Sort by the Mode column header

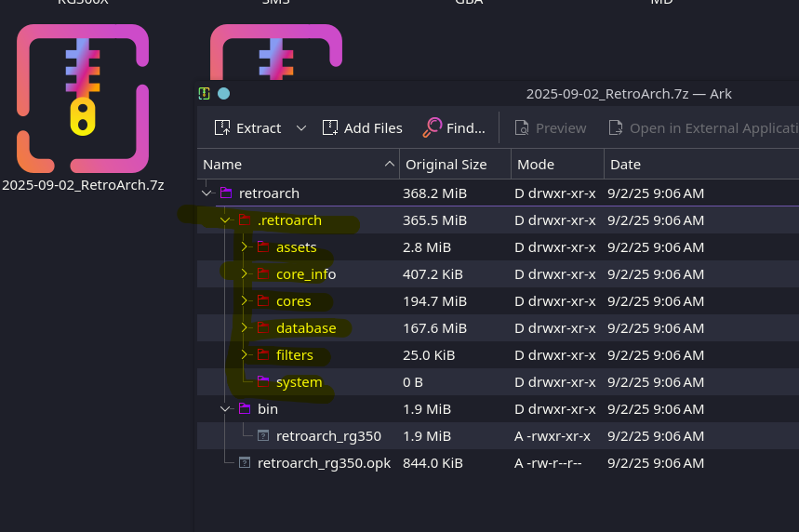[557, 164]
